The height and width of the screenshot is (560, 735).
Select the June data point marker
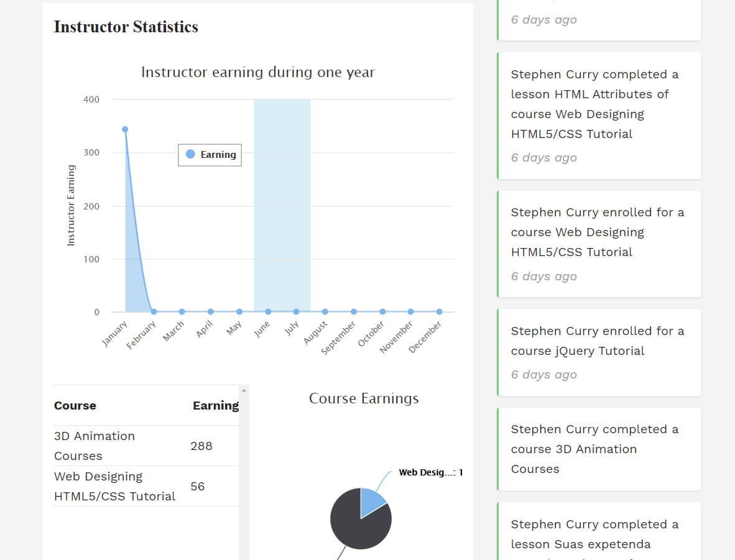click(267, 311)
